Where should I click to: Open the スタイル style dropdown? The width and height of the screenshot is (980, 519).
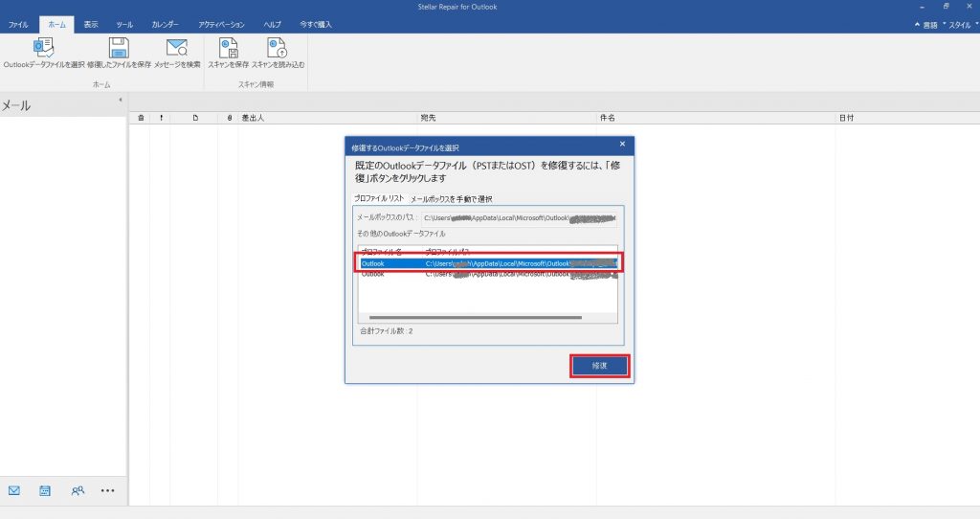(963, 25)
